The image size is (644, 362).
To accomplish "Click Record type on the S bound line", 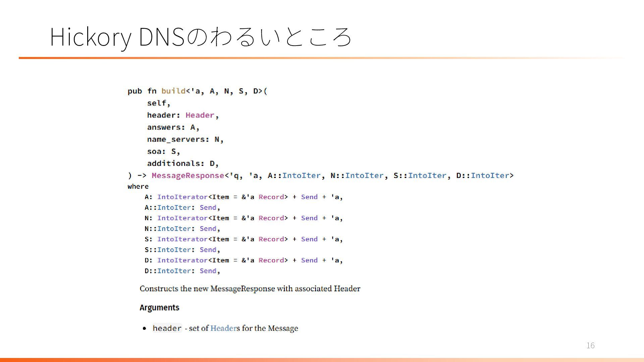I will pyautogui.click(x=271, y=239).
